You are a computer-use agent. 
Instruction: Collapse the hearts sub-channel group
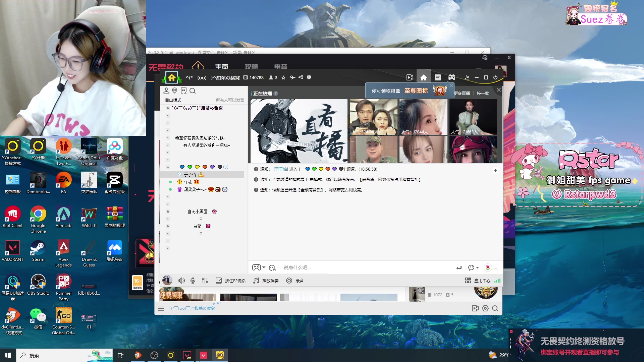(x=168, y=167)
